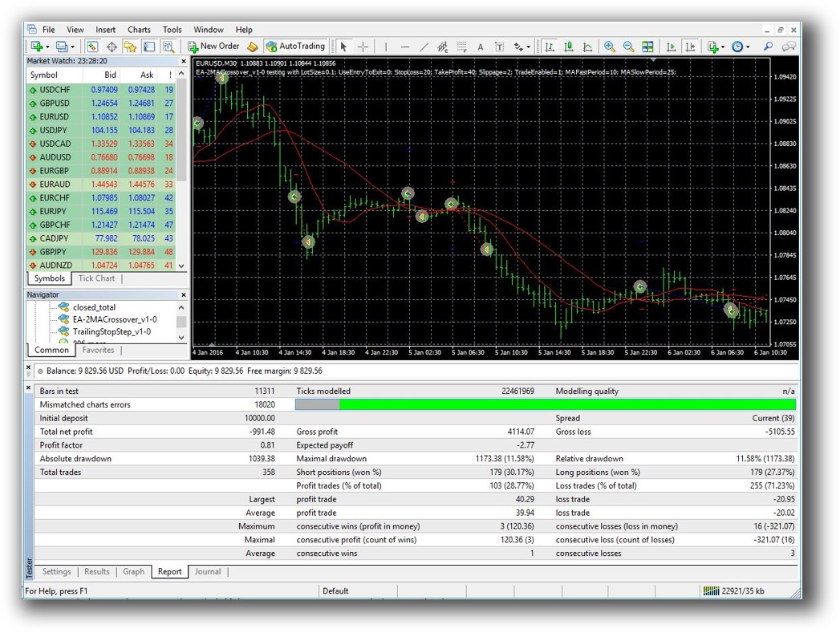Screen dimensions: 840x633
Task: Switch to the Journal tab
Action: click(208, 571)
